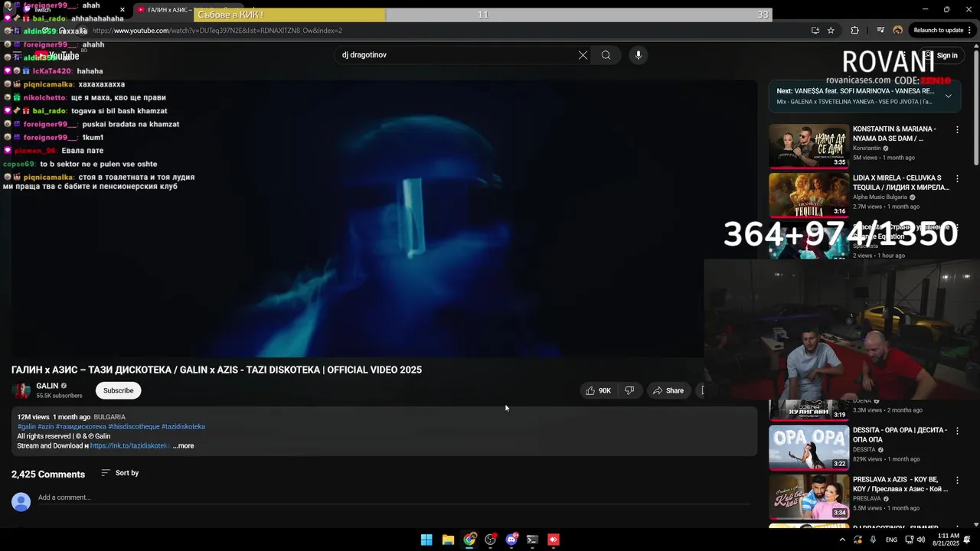
Task: Open options for Konstantin & Mariana video
Action: [x=957, y=130]
